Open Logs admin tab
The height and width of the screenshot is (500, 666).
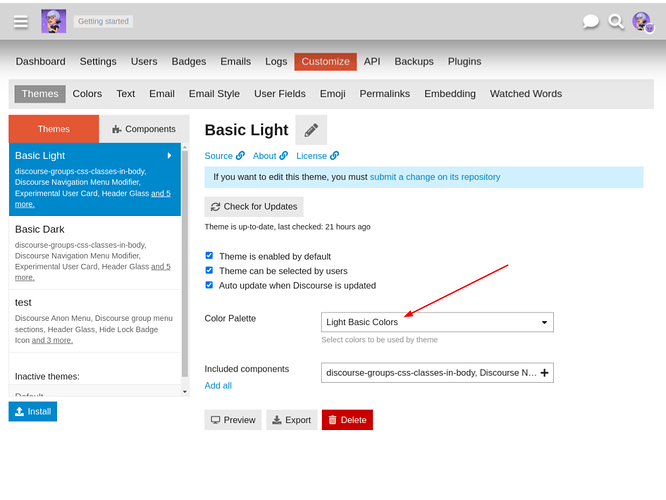(x=276, y=62)
